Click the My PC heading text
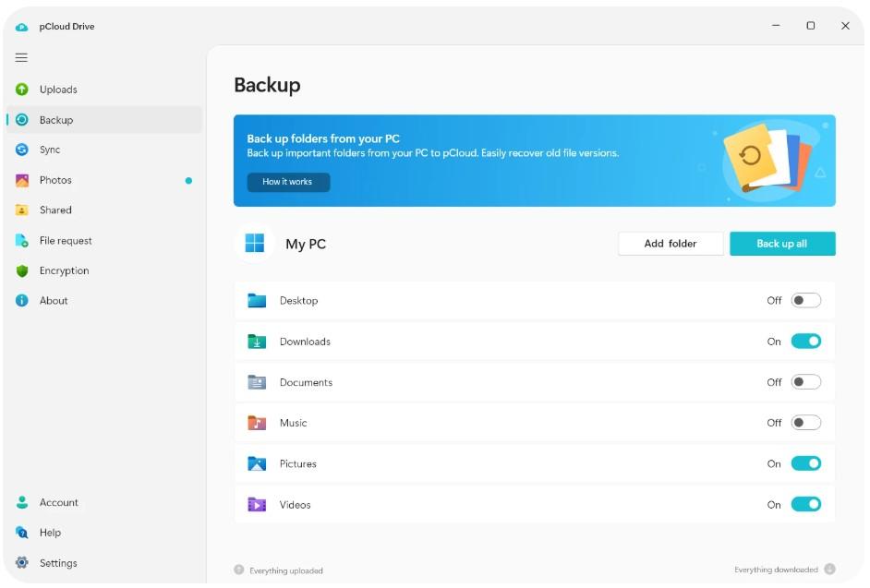 [306, 244]
